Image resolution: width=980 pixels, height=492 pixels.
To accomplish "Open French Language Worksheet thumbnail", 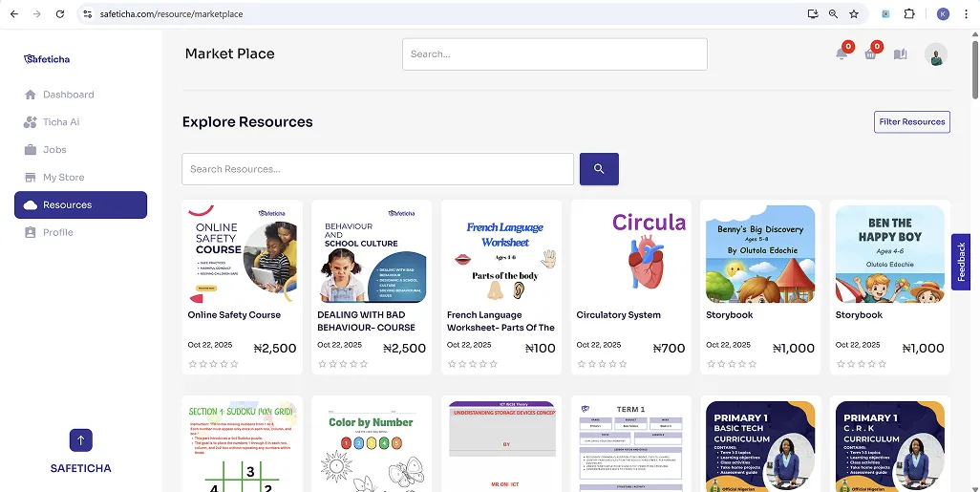I will pos(501,254).
